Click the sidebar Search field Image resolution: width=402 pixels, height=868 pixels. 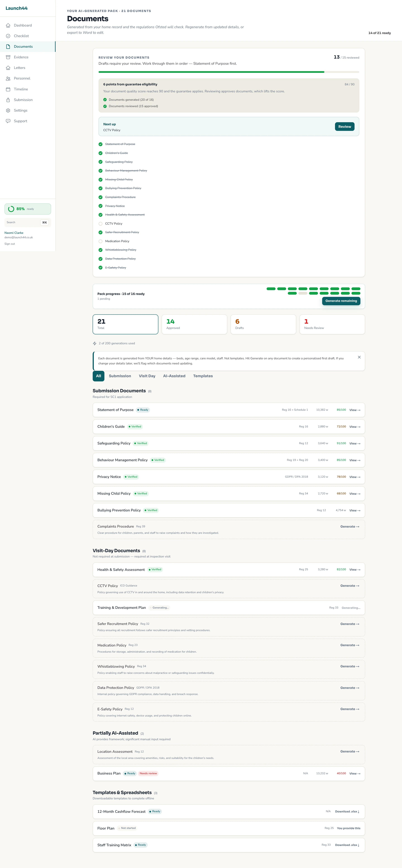pos(28,222)
